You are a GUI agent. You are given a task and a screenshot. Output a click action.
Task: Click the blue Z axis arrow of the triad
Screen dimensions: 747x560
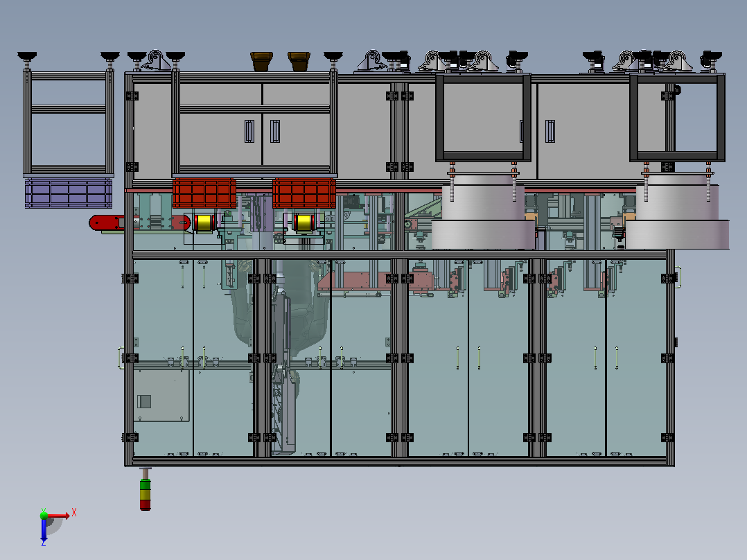coord(44,530)
